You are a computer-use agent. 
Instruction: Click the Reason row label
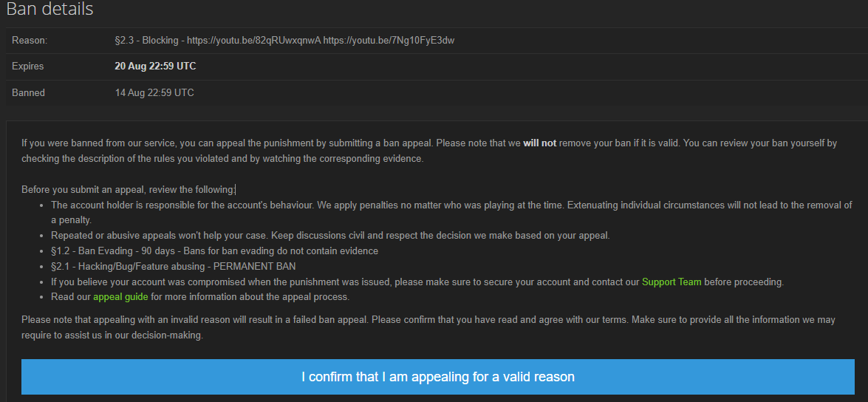click(30, 41)
